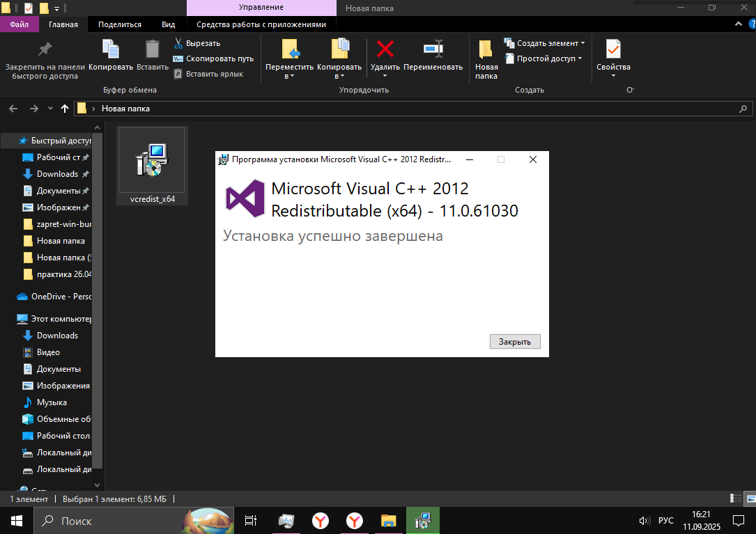Go up one folder level arrow
This screenshot has height=534, width=756.
65,109
